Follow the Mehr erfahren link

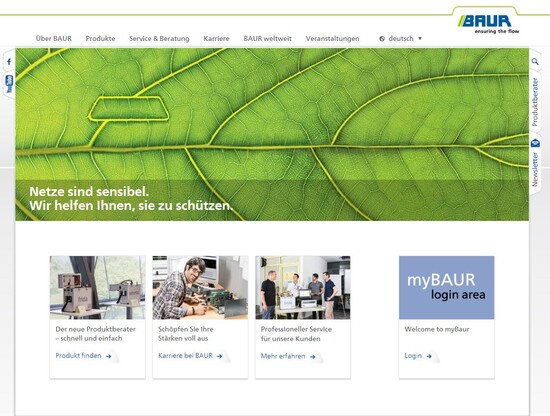pyautogui.click(x=283, y=356)
